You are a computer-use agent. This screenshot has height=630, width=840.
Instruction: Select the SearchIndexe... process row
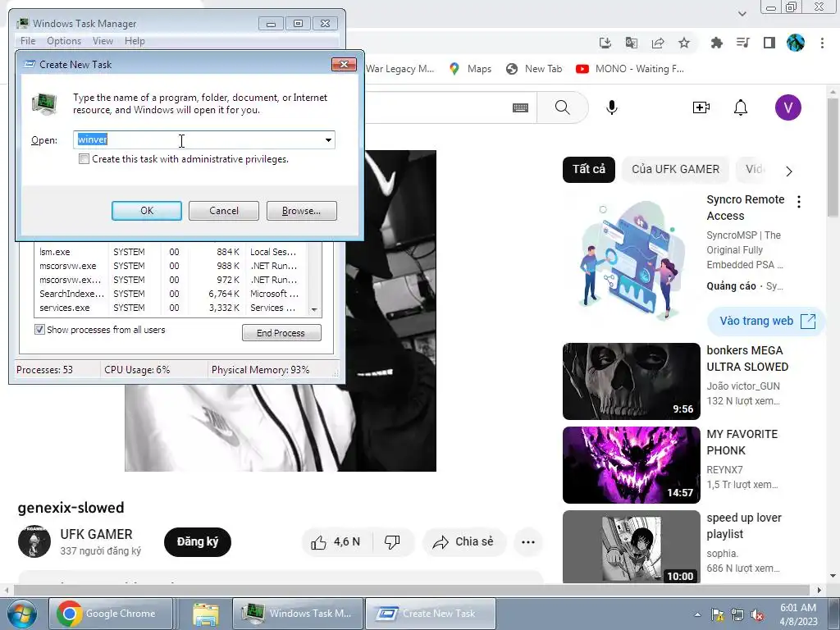point(171,294)
